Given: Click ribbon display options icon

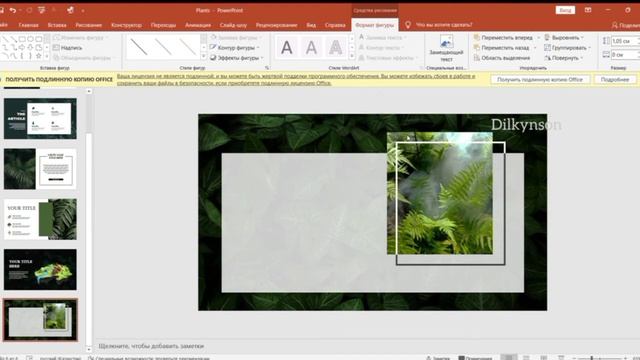Looking at the screenshot, I should (x=588, y=10).
